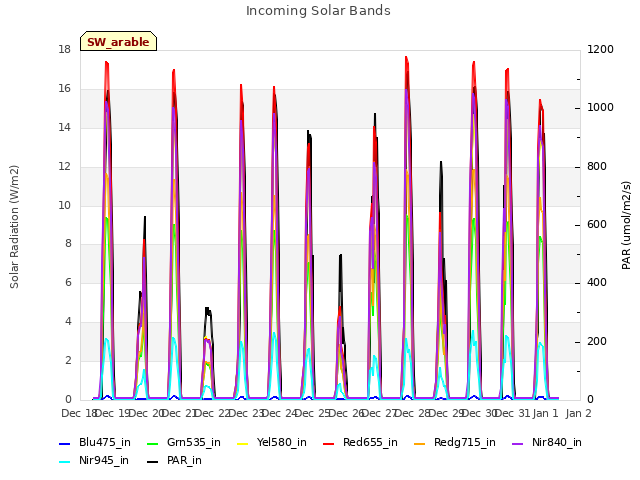Select the Nir945_in legend entry
Image resolution: width=640 pixels, height=480 pixels.
(94, 460)
